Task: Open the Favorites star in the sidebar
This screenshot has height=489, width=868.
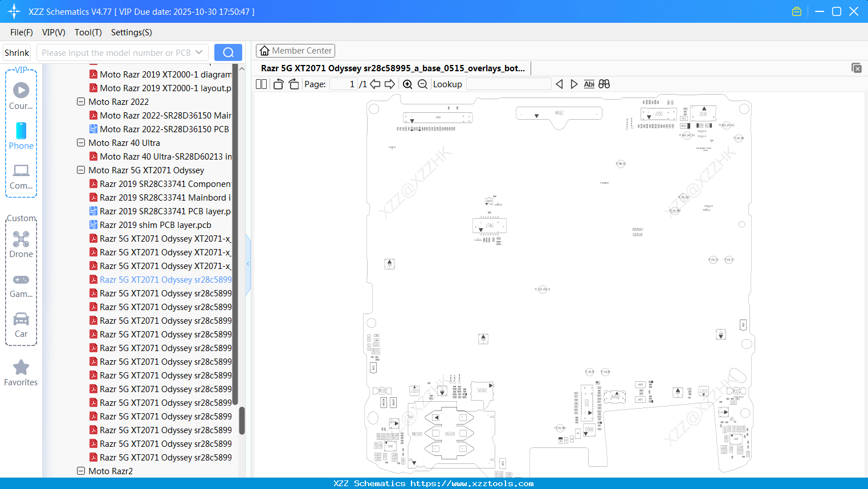Action: pos(21,372)
